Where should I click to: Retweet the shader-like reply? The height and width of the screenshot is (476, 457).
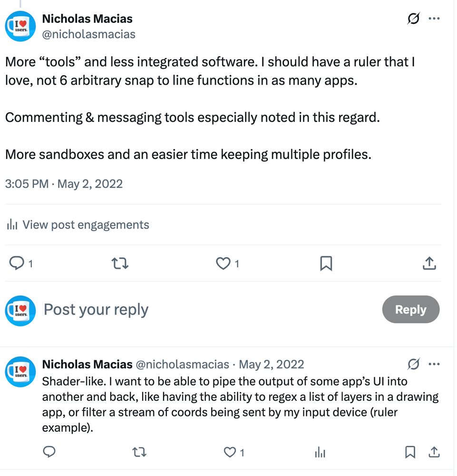(139, 452)
